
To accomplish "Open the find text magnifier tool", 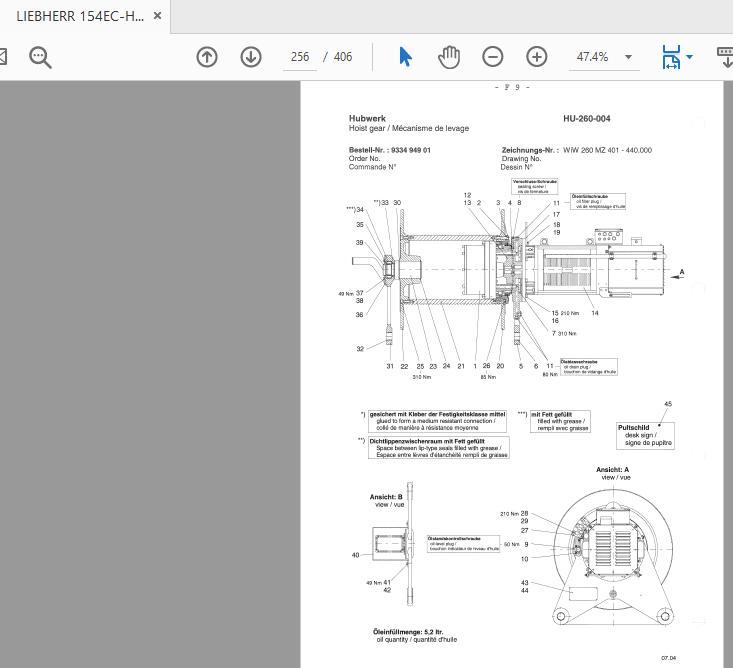I will (40, 57).
